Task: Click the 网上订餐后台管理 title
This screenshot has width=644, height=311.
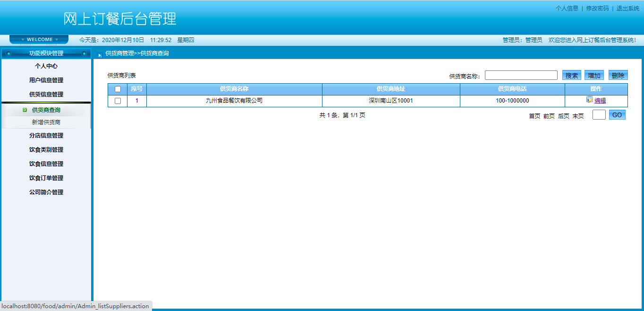Action: click(x=120, y=19)
